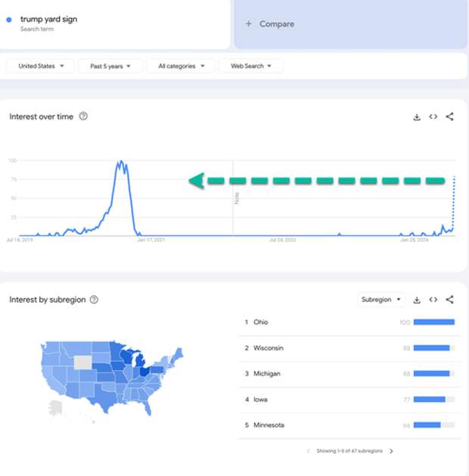Go to next page of subregions
The width and height of the screenshot is (469, 476).
[391, 451]
